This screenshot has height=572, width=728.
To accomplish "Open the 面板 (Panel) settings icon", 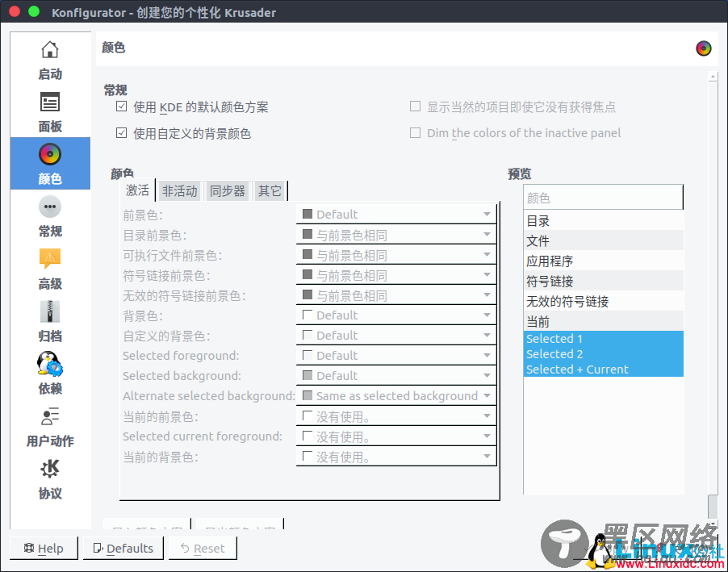I will [50, 102].
